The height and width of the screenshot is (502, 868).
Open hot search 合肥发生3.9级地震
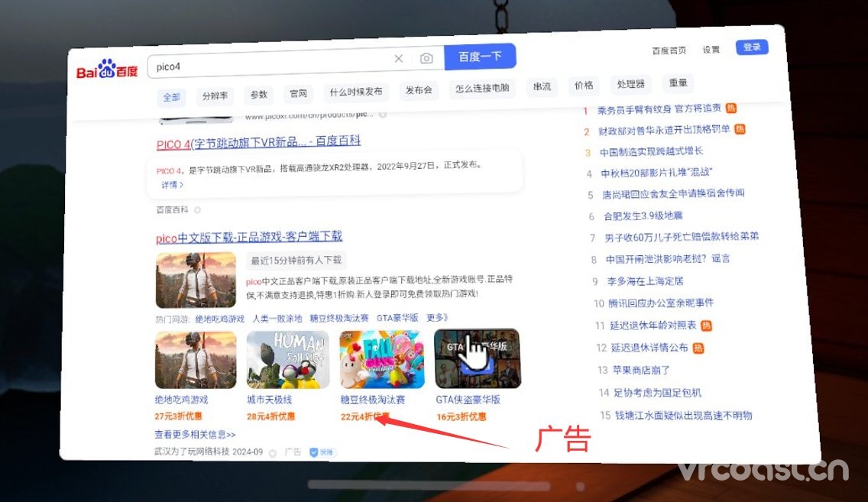click(x=643, y=216)
